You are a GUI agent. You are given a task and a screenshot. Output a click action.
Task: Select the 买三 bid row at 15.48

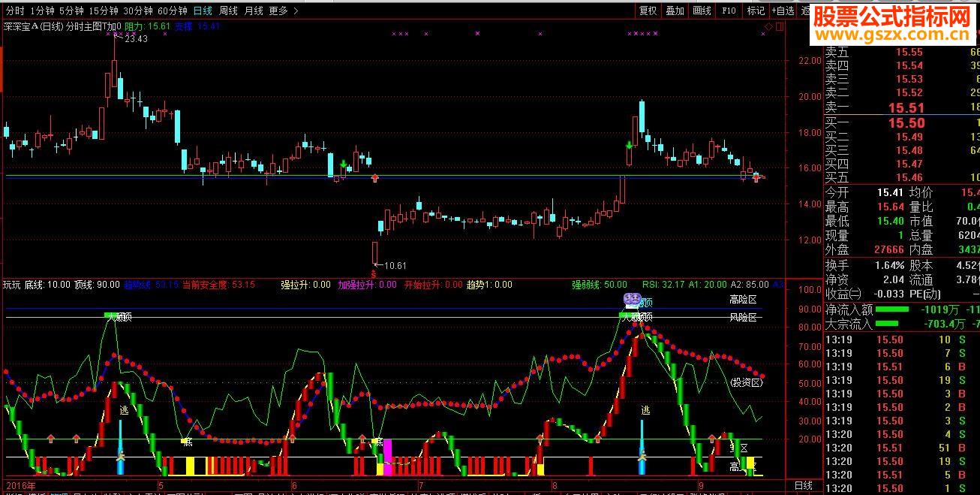(902, 150)
